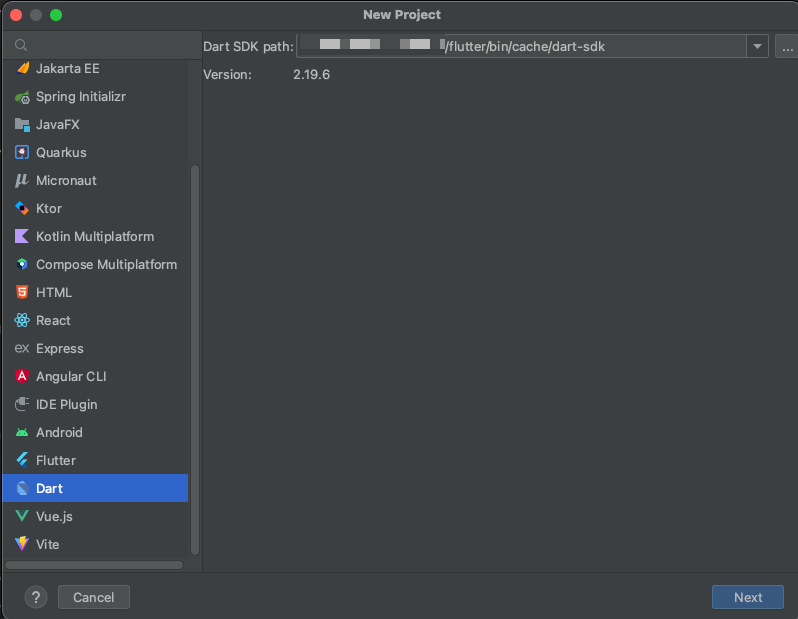The width and height of the screenshot is (798, 619).
Task: Click the 2.19.6 version value
Action: click(x=311, y=74)
